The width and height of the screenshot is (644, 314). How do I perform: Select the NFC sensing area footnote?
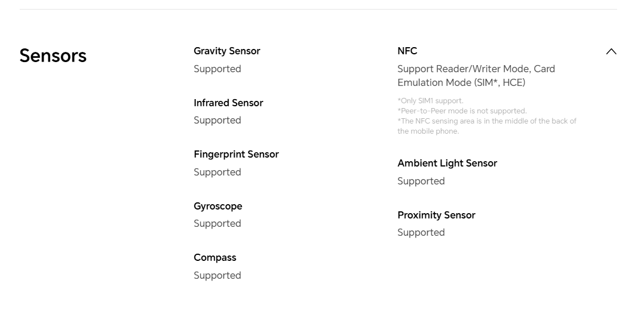point(487,126)
